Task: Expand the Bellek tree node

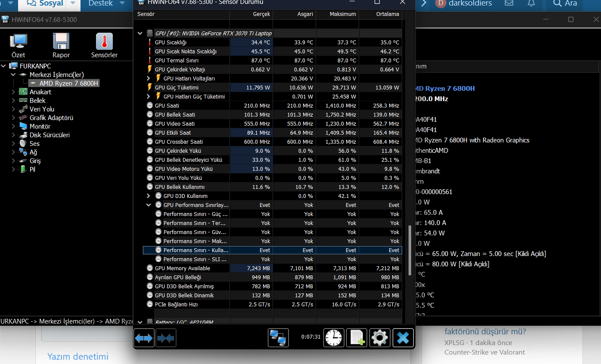Action: point(13,100)
